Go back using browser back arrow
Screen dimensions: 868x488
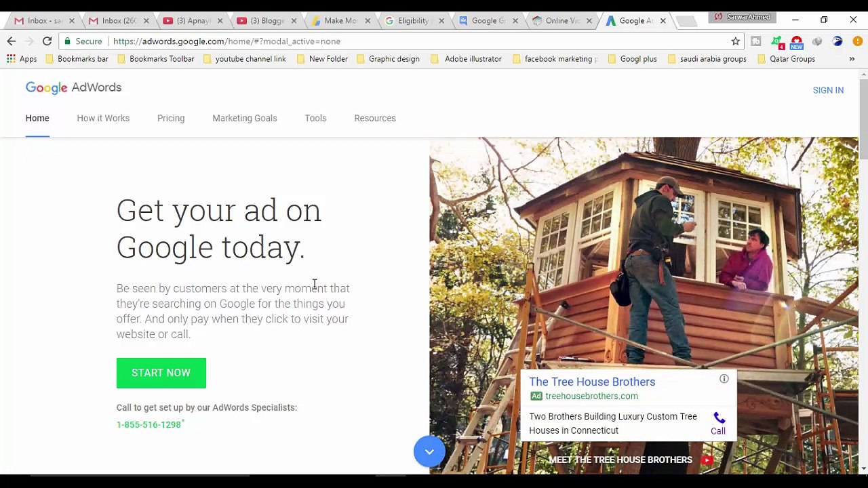click(x=12, y=41)
